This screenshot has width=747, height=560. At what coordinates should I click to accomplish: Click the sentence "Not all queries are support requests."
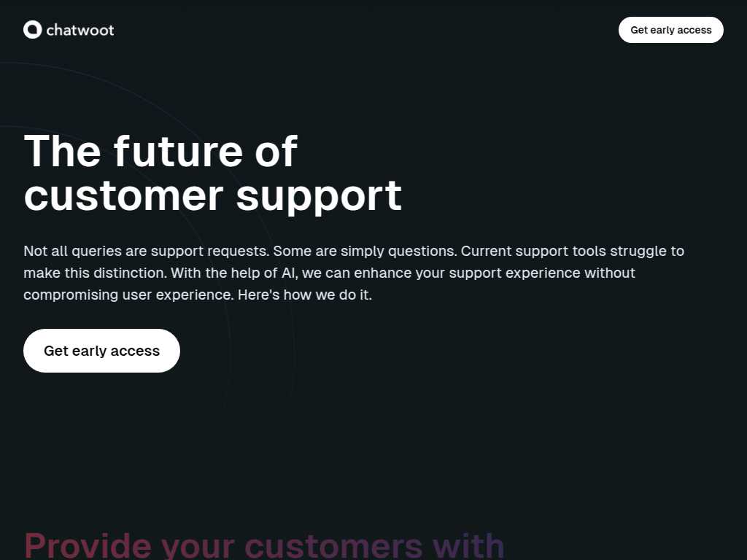[146, 251]
